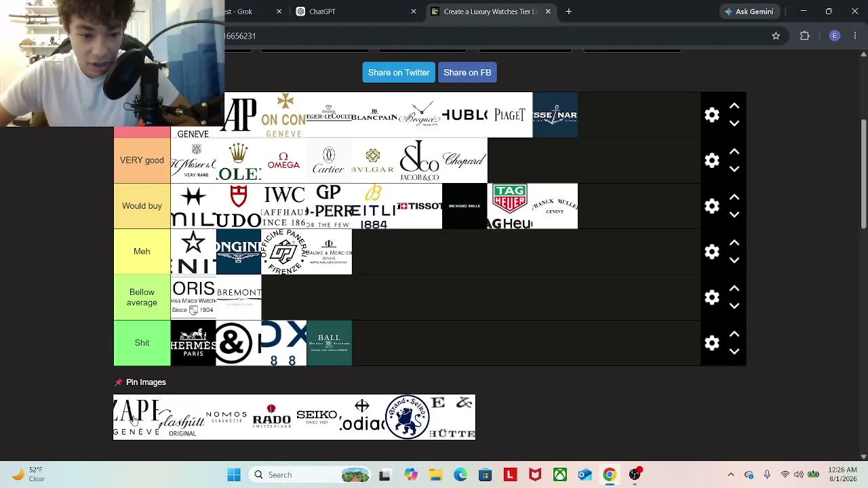Click the Bellow average tier label
This screenshot has height=488, width=868.
tap(142, 298)
